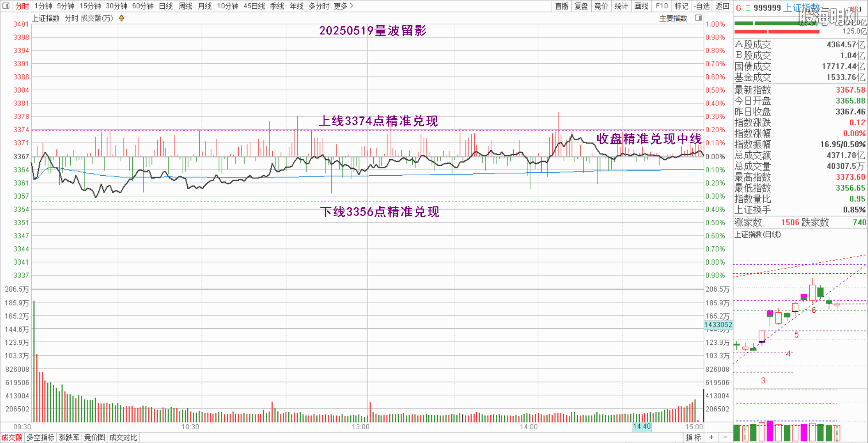Switch to 年线 yearly chart
This screenshot has width=868, height=443.
pos(297,6)
